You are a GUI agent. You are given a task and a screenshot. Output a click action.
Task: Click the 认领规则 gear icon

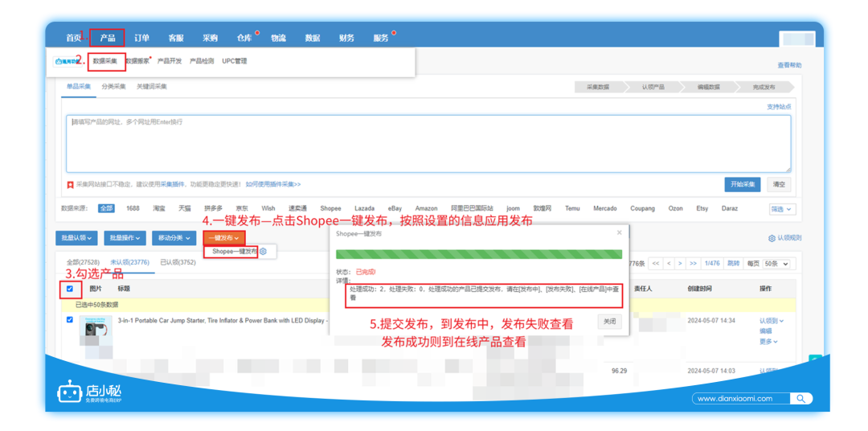(772, 238)
